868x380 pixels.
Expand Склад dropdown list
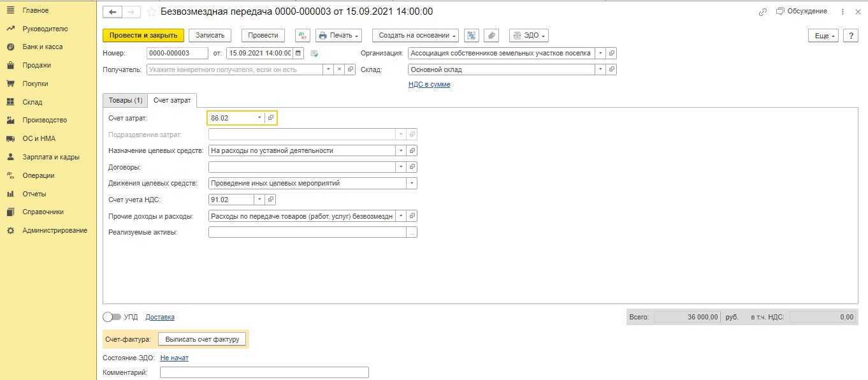[600, 69]
